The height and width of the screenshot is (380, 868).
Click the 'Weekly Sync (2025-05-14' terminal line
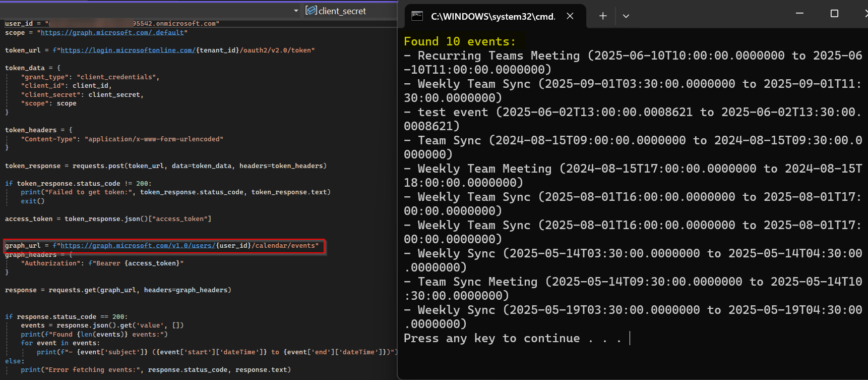click(x=633, y=260)
